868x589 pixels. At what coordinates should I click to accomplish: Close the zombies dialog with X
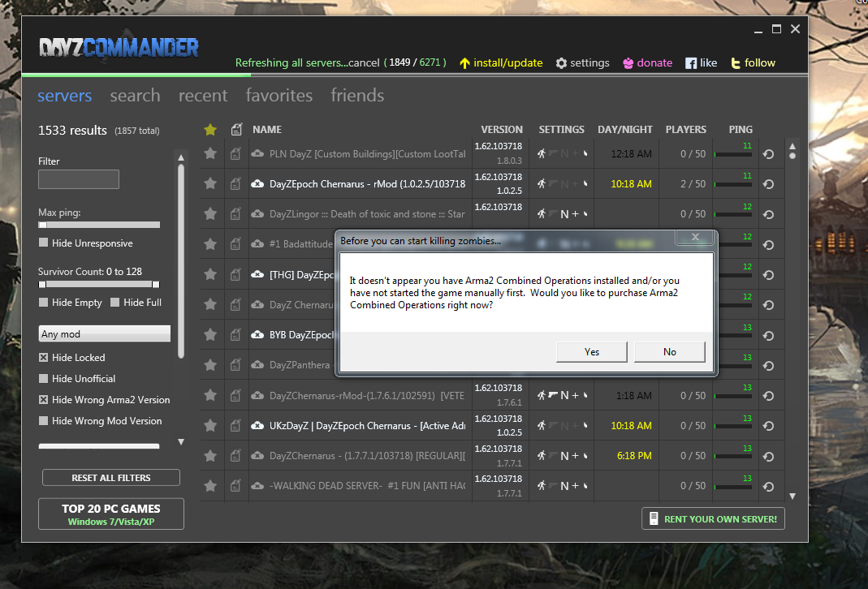coord(695,237)
